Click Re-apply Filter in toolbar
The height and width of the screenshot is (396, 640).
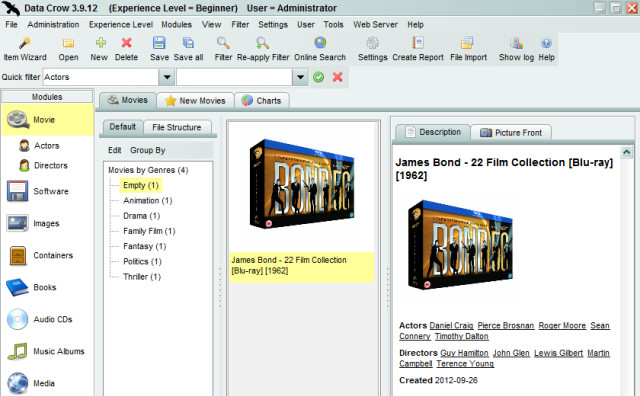point(263,49)
